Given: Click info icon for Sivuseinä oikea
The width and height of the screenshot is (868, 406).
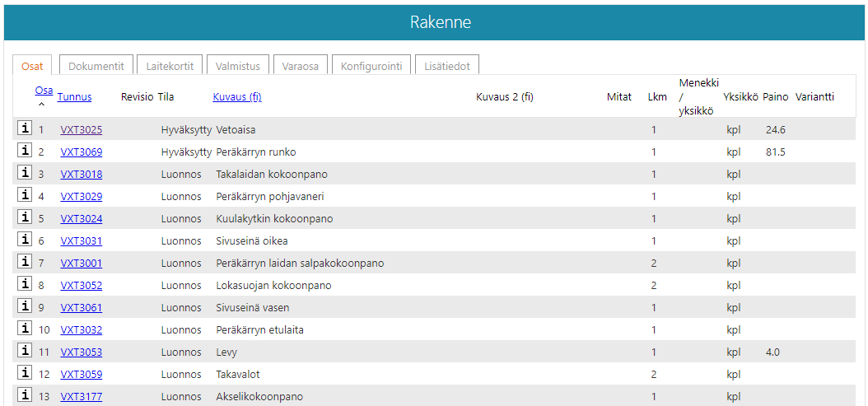Looking at the screenshot, I should 25,240.
